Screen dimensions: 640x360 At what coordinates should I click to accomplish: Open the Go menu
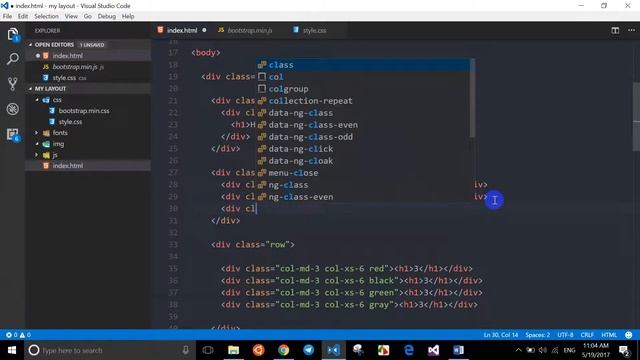coord(87,16)
